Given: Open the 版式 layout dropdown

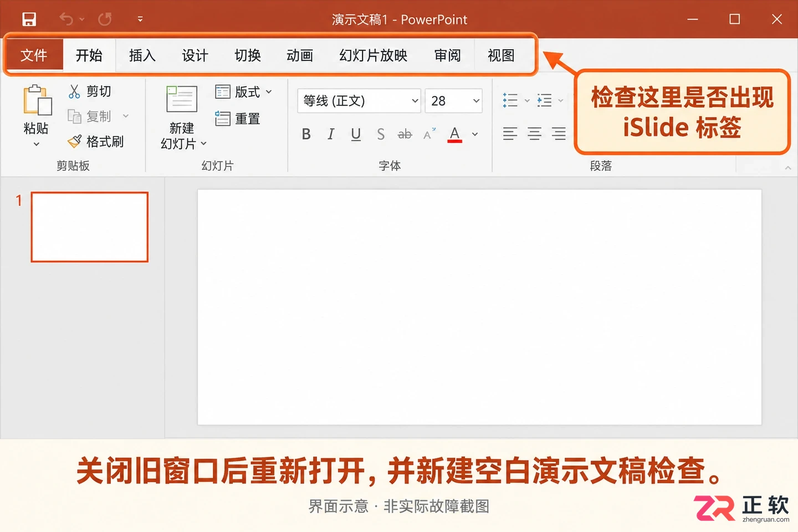Looking at the screenshot, I should coord(244,92).
